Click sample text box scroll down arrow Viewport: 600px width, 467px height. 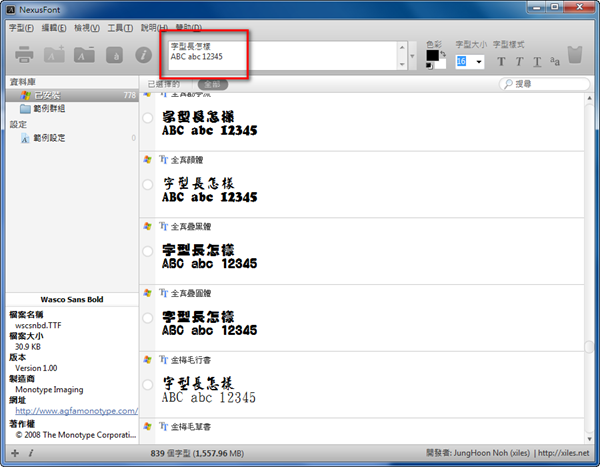pos(402,64)
